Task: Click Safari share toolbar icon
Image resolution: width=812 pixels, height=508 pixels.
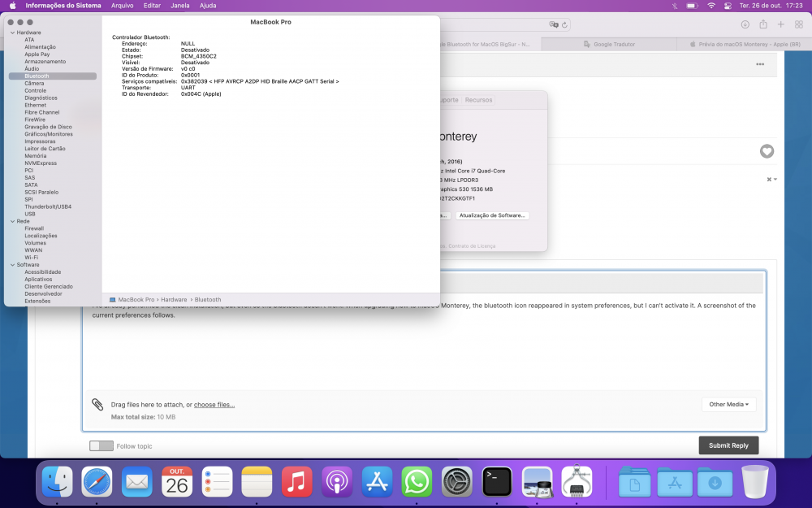Action: pyautogui.click(x=762, y=24)
